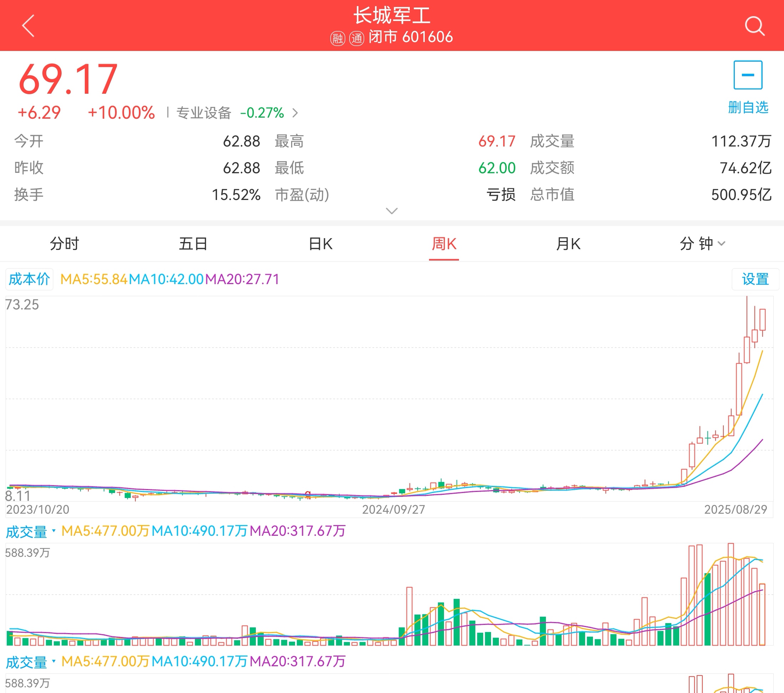Switch to the 五日 tab
The width and height of the screenshot is (784, 693).
point(193,244)
